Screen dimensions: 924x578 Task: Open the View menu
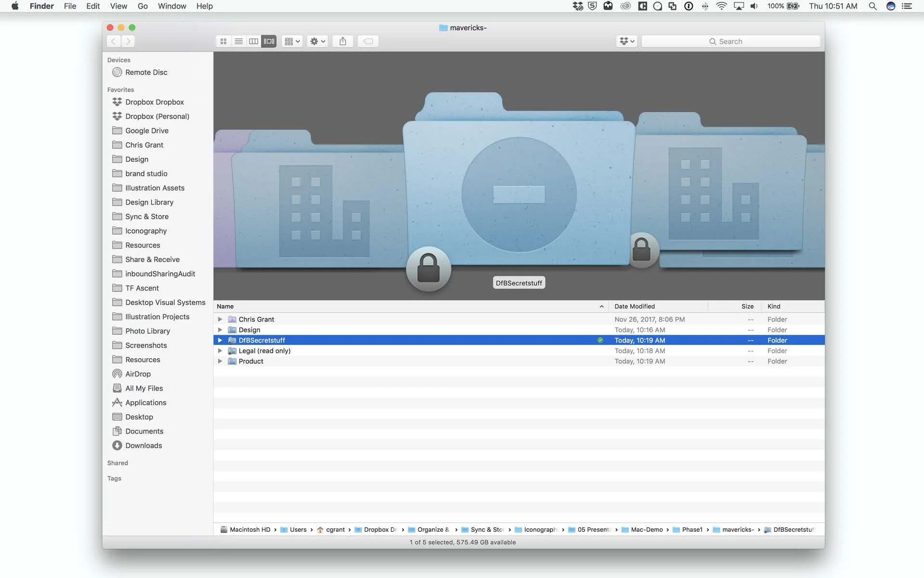pyautogui.click(x=118, y=6)
